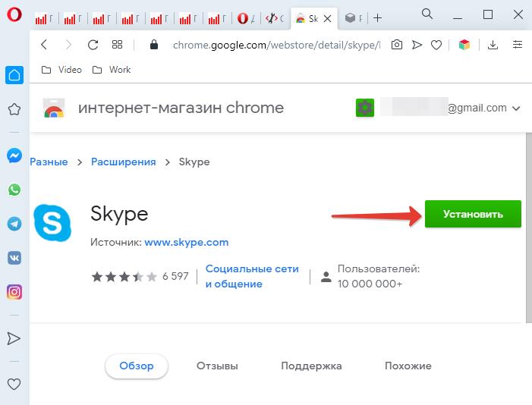This screenshot has width=532, height=405.
Task: Open Instagram in sidebar
Action: pyautogui.click(x=14, y=292)
